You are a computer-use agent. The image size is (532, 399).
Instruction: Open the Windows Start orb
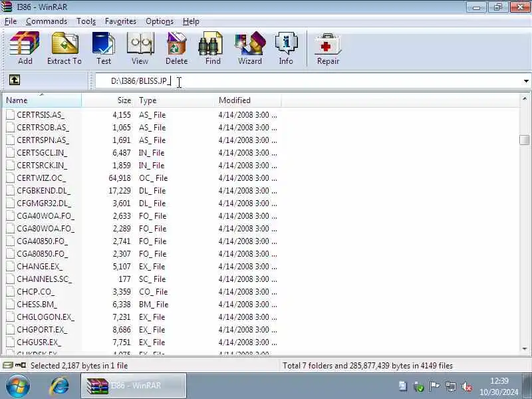click(18, 386)
